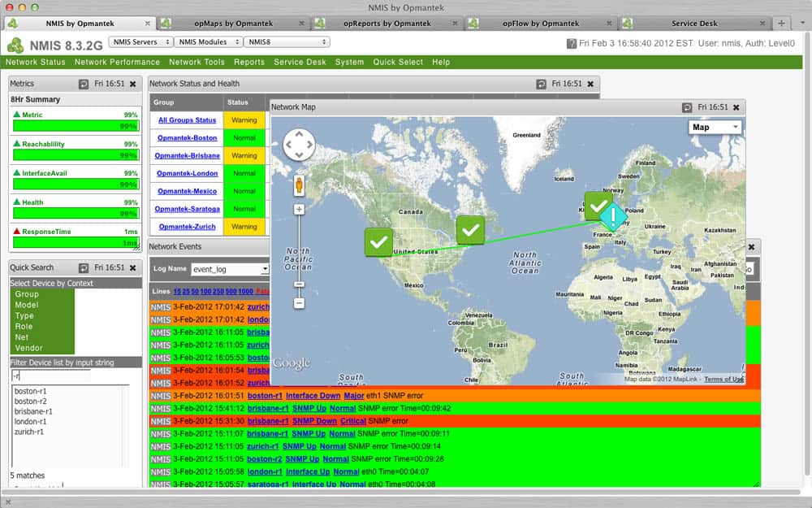Open the Network Performance menu

[x=117, y=63]
